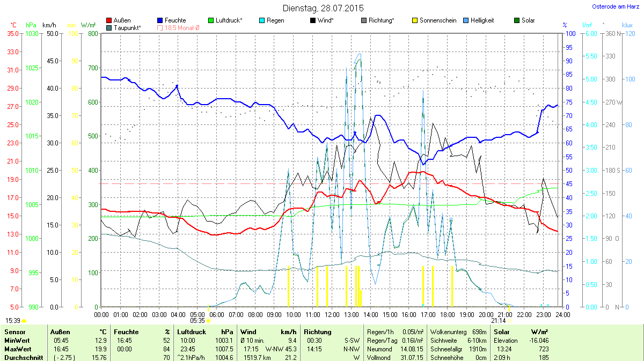Image resolution: width=644 pixels, height=361 pixels.
Task: Click the yellow Sonnenschein legend square
Action: (x=414, y=20)
